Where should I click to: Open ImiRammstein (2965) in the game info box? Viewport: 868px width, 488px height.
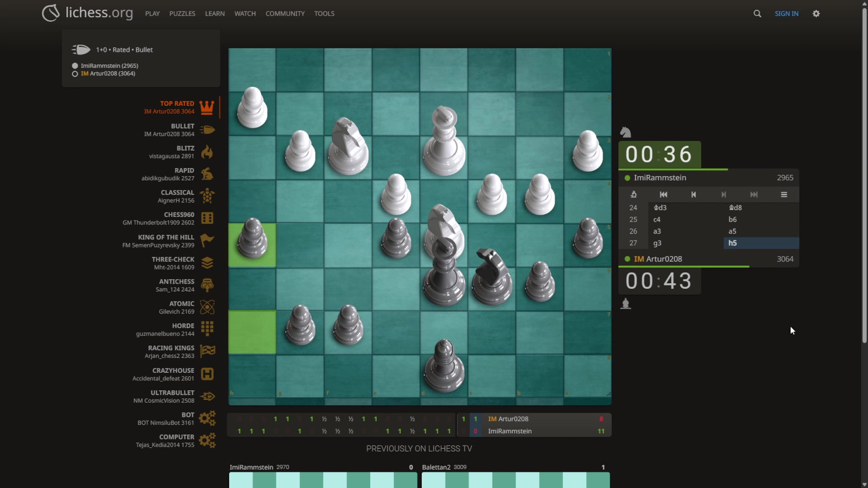pos(109,66)
